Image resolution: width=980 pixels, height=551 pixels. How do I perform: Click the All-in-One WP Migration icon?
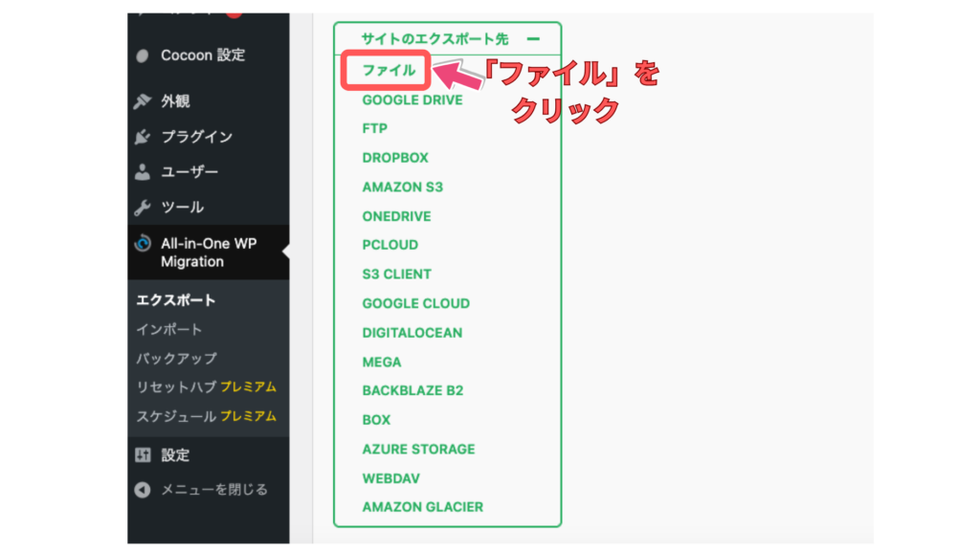tap(143, 244)
